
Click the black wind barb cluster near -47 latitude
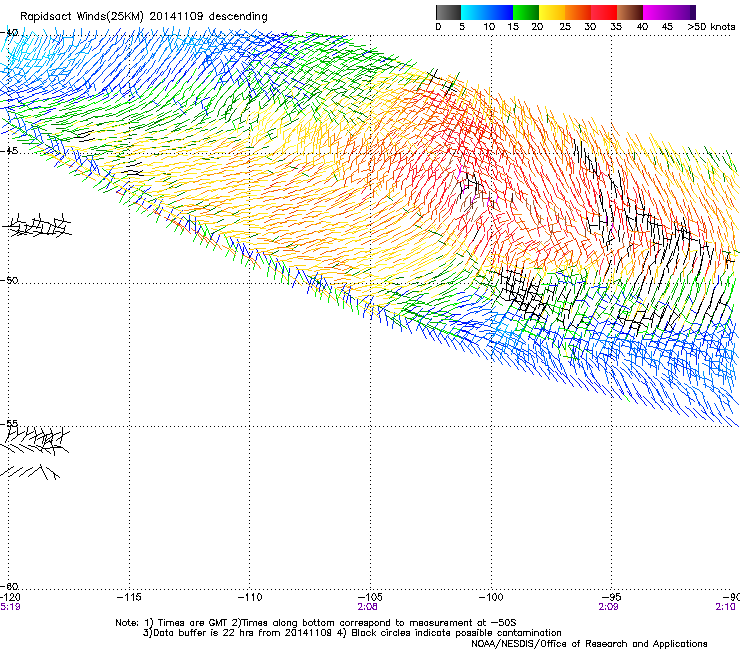[38, 225]
